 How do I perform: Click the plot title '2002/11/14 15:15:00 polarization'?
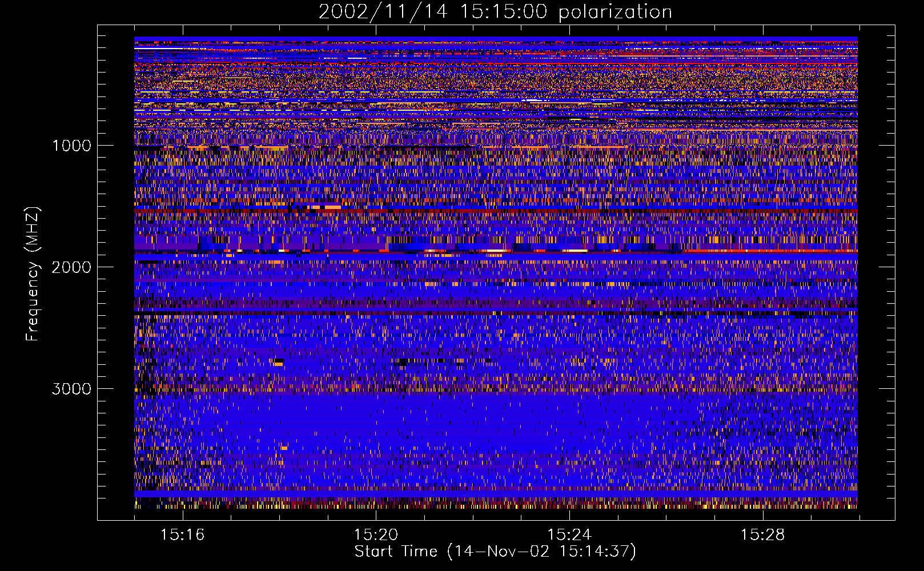tap(495, 12)
